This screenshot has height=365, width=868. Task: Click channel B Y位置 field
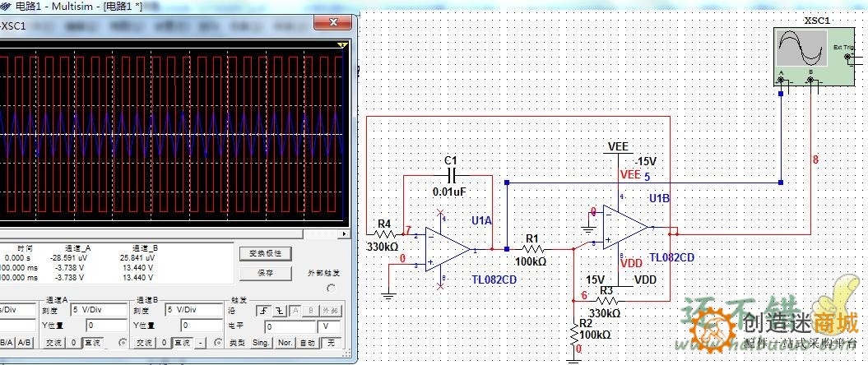pos(201,326)
